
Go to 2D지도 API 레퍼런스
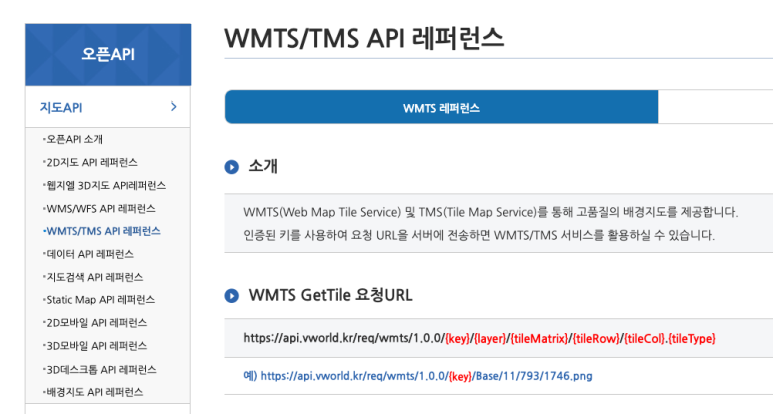coord(91,163)
